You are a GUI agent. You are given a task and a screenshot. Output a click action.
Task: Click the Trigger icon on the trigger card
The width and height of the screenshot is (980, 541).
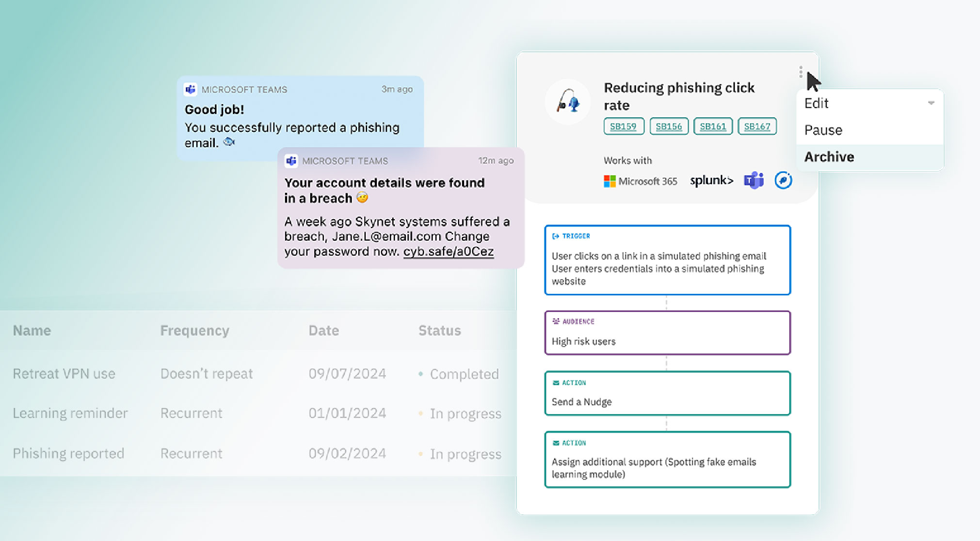555,236
